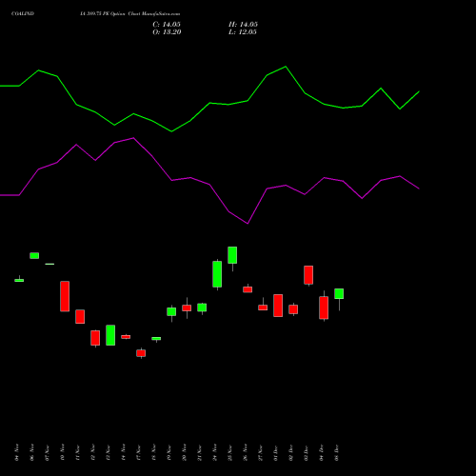This screenshot has height=476, width=476.
Task: Select the high value H: 14.05
Action: [x=243, y=24]
